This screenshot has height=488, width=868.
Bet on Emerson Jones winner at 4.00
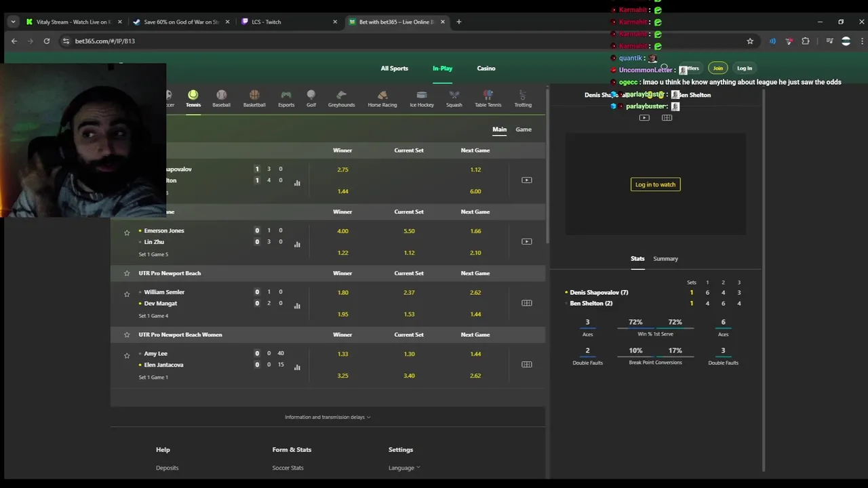[342, 231]
